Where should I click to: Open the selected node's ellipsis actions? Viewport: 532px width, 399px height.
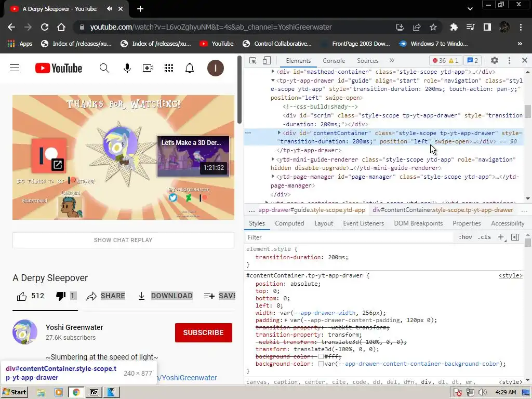point(248,133)
